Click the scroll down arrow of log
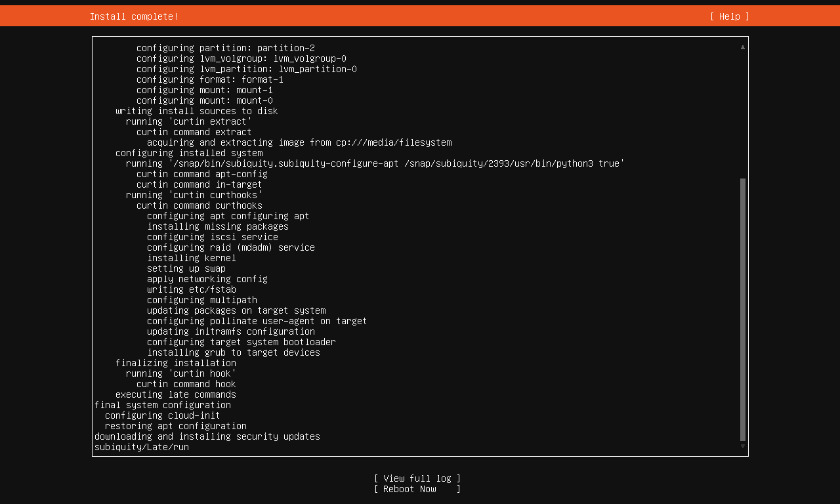840x504 pixels. pos(743,446)
